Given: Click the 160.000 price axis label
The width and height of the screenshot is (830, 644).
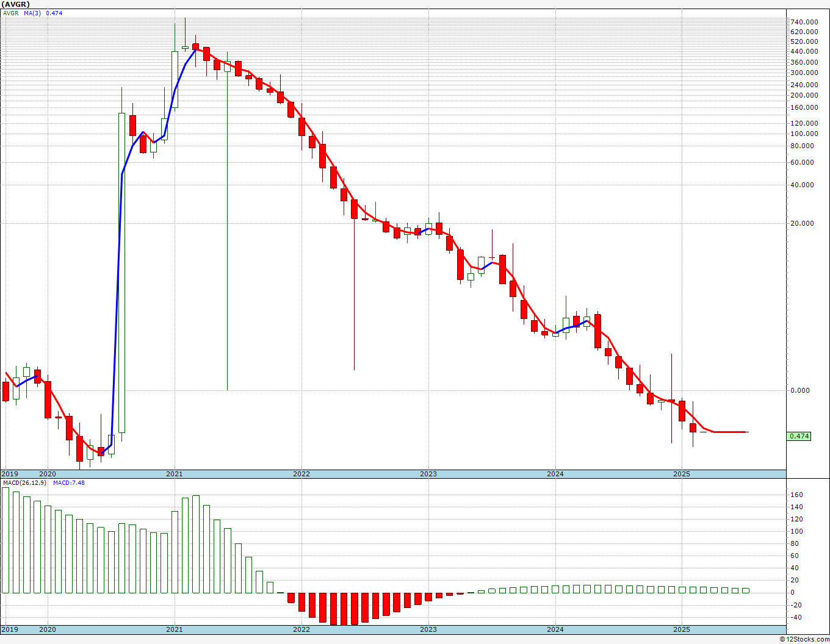Looking at the screenshot, I should pyautogui.click(x=804, y=107).
